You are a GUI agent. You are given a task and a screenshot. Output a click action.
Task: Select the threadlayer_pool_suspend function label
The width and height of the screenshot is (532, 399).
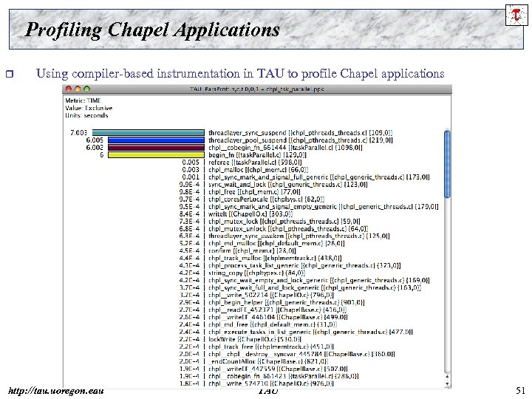tap(300, 140)
